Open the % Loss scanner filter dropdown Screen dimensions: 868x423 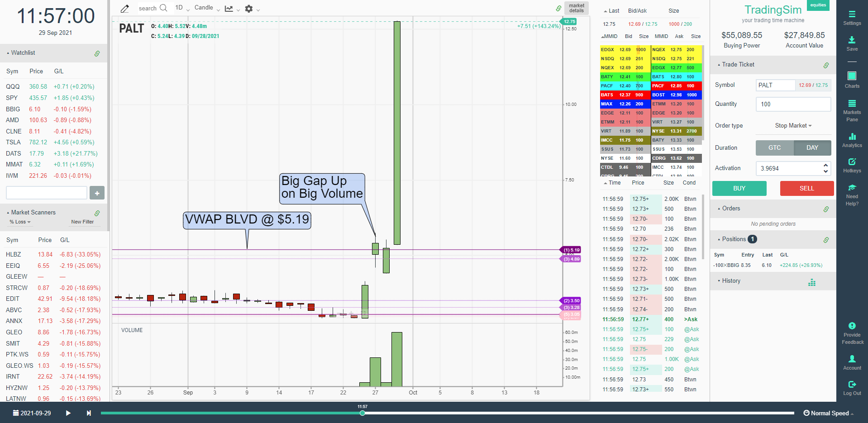click(x=19, y=222)
